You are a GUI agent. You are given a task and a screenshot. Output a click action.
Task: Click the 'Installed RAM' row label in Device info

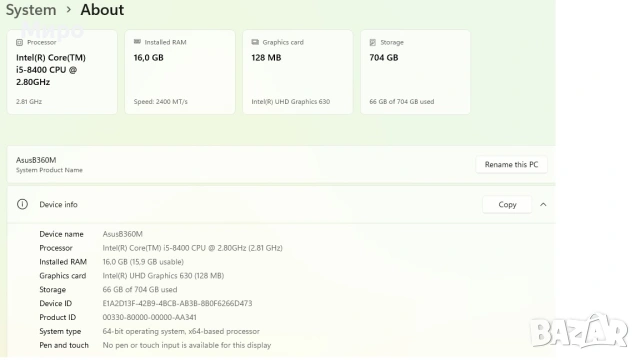click(x=63, y=262)
